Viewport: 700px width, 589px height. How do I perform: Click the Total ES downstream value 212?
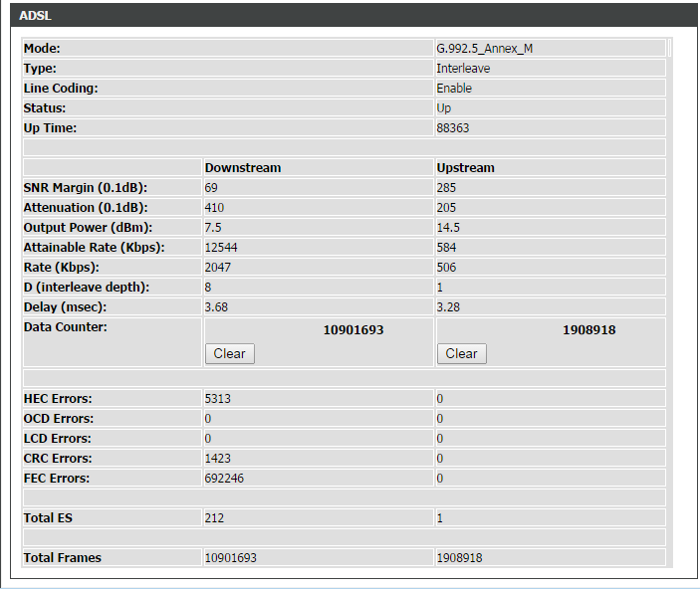pyautogui.click(x=214, y=518)
